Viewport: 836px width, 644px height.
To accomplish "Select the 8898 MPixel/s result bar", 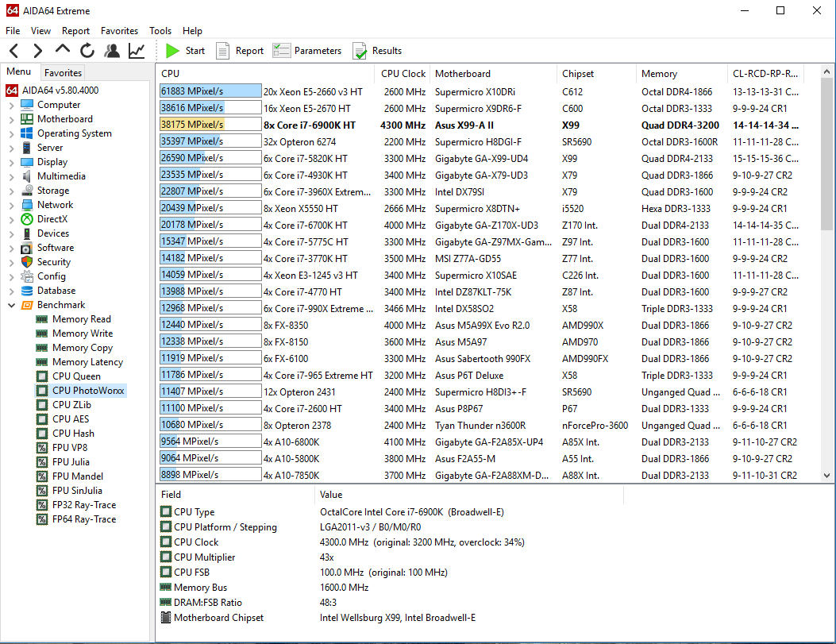I will (x=210, y=475).
